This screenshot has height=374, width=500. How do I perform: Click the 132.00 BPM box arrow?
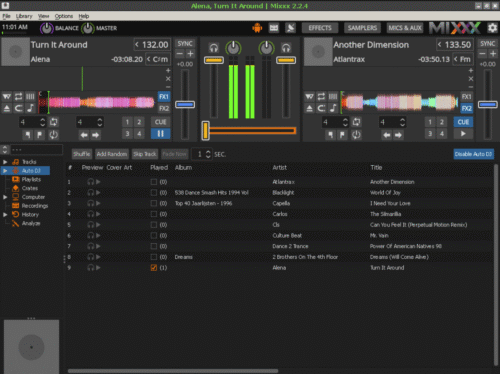pyautogui.click(x=137, y=44)
